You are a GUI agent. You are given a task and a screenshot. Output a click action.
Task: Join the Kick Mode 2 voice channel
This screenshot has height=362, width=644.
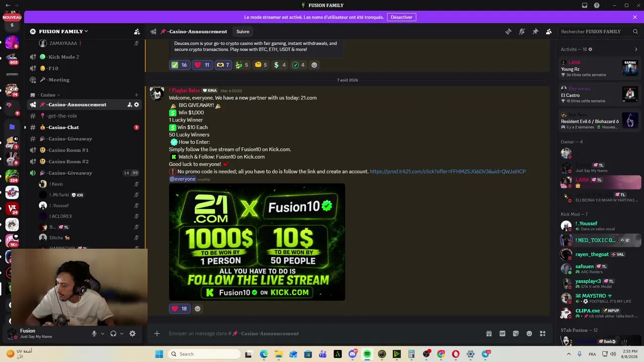click(84, 57)
